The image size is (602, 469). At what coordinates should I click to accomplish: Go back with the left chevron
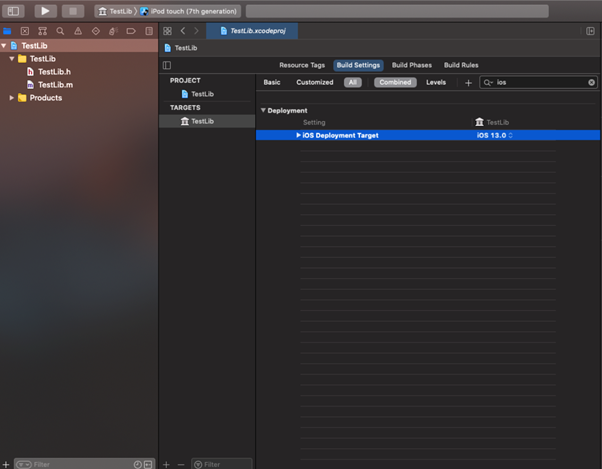pos(183,31)
